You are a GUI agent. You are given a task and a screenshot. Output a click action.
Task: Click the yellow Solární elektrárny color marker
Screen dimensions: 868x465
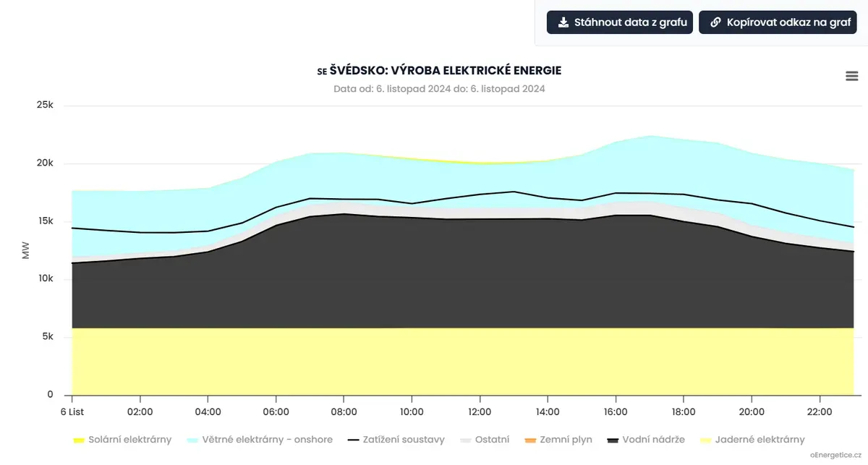(80, 440)
